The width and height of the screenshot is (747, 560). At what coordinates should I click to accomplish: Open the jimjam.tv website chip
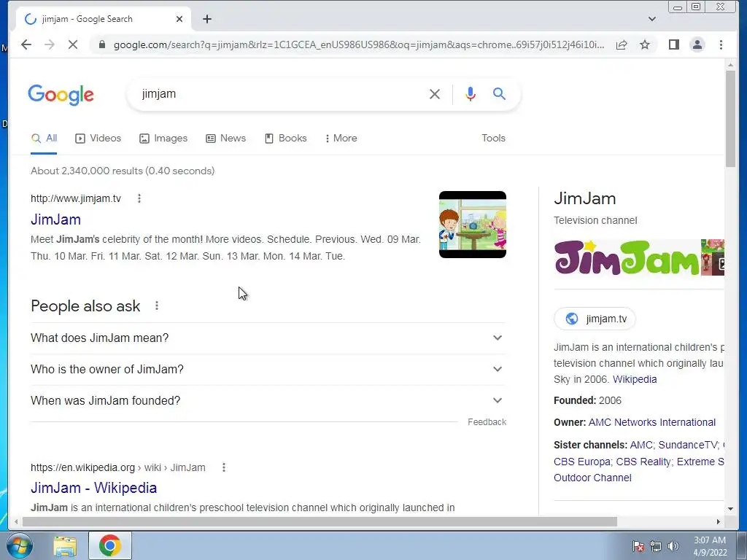(595, 319)
